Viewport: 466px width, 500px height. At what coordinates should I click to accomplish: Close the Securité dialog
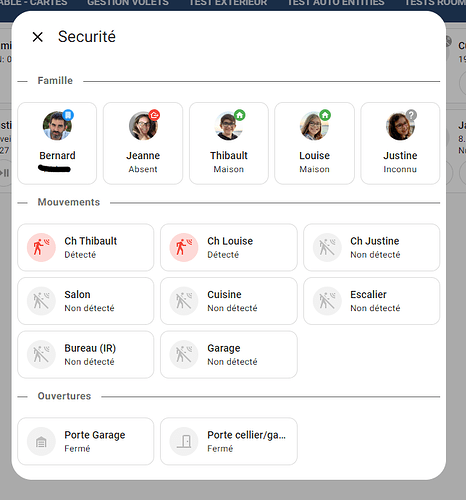pos(38,37)
